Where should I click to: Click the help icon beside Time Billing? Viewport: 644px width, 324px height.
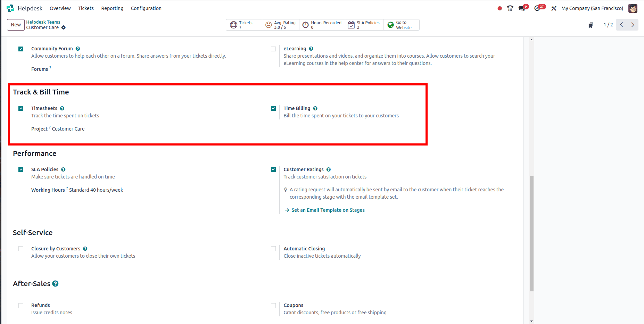[x=315, y=108]
